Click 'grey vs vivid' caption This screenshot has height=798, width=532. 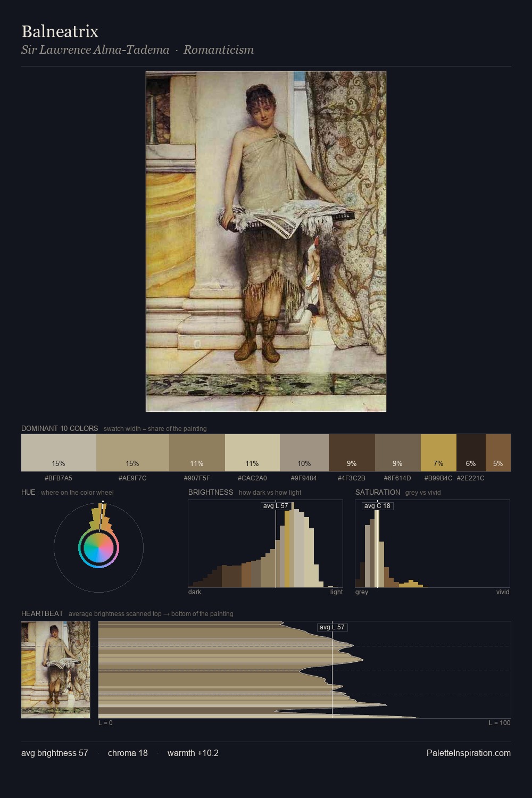(423, 493)
